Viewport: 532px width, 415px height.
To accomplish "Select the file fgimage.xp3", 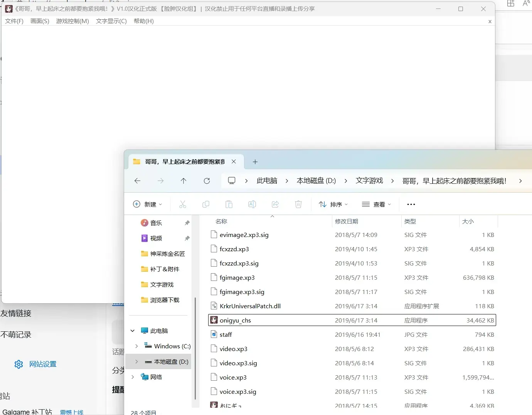I will 237,278.
